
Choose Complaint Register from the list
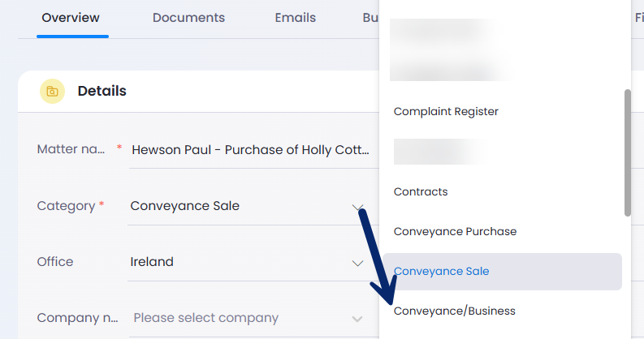tap(446, 111)
